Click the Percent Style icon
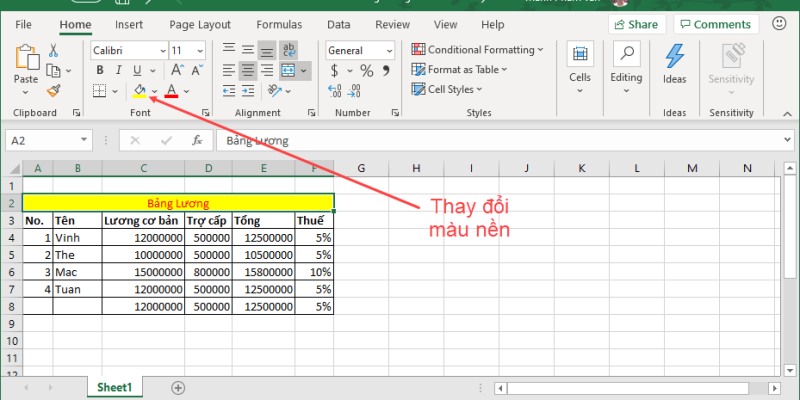Image resolution: width=800 pixels, height=400 pixels. [366, 70]
